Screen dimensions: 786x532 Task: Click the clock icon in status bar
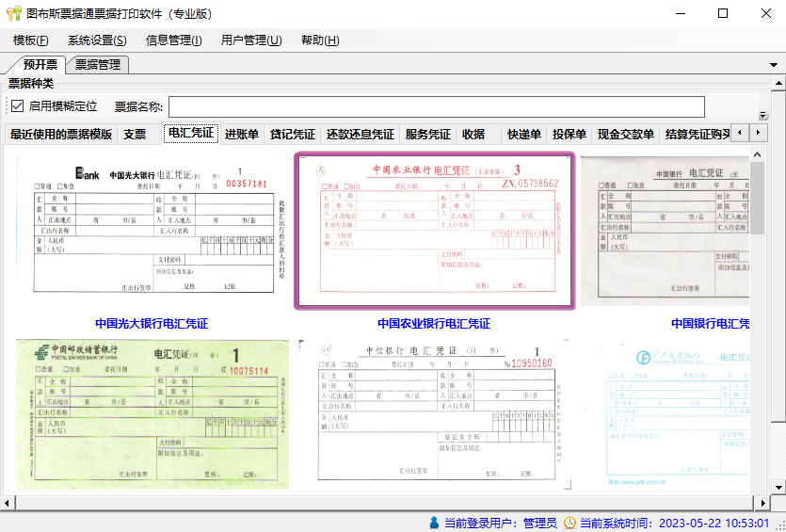click(x=569, y=523)
